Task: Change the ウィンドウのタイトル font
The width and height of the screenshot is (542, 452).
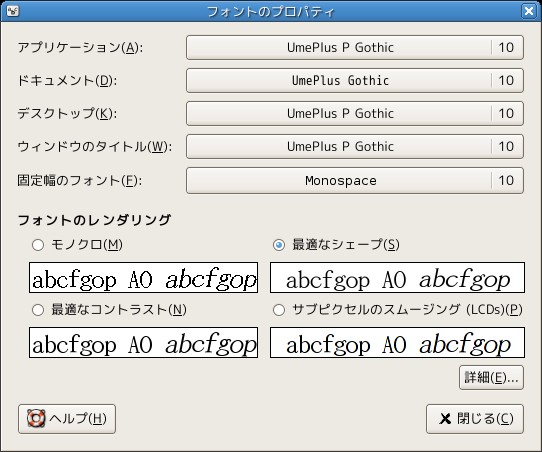Action: click(355, 147)
